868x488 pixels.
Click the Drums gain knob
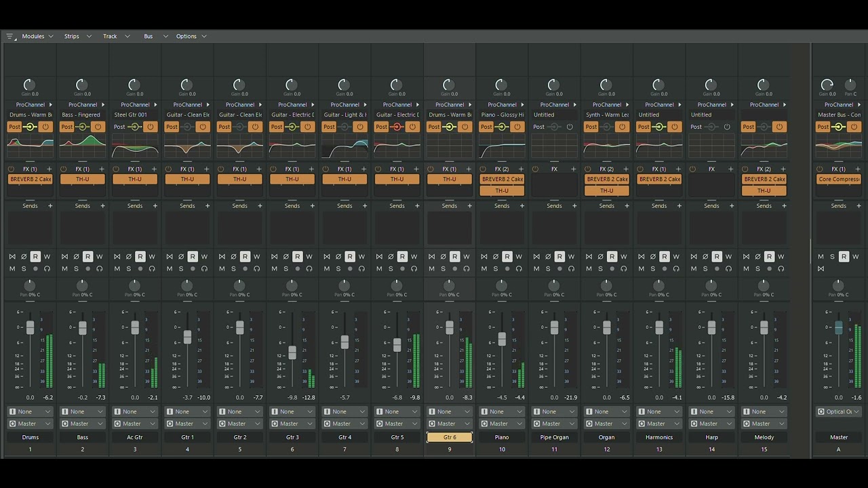click(x=28, y=85)
